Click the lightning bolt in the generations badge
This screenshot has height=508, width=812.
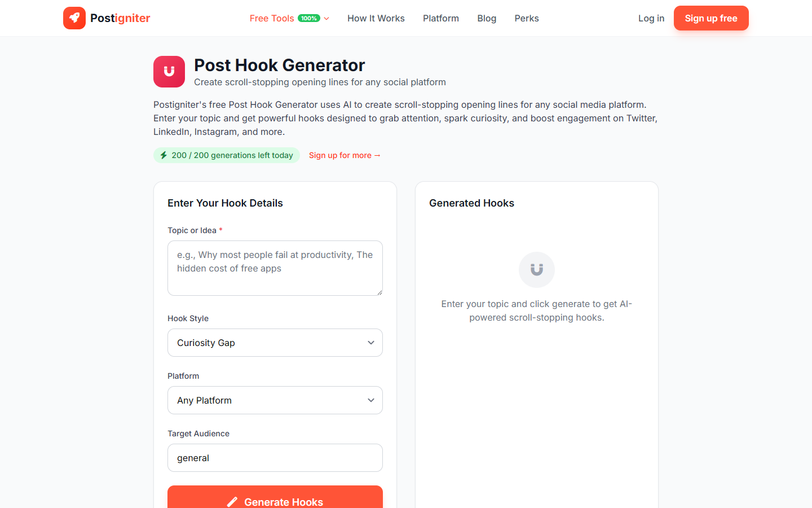pos(164,155)
